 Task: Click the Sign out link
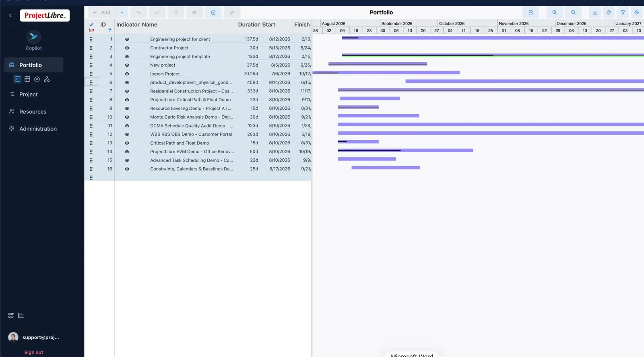33,352
